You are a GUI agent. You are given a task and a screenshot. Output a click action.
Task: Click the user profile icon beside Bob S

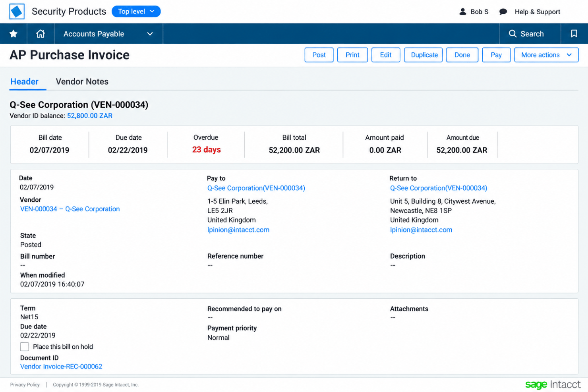pos(463,12)
